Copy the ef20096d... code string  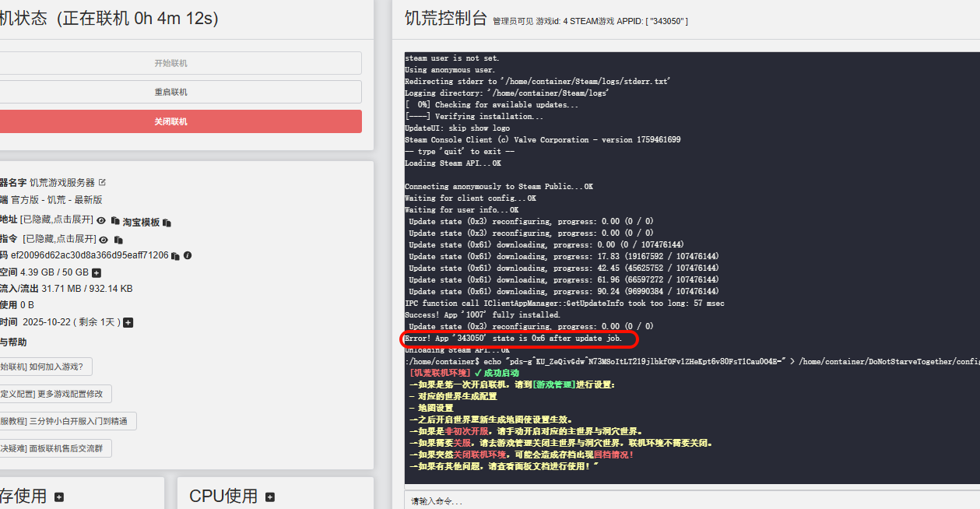175,256
